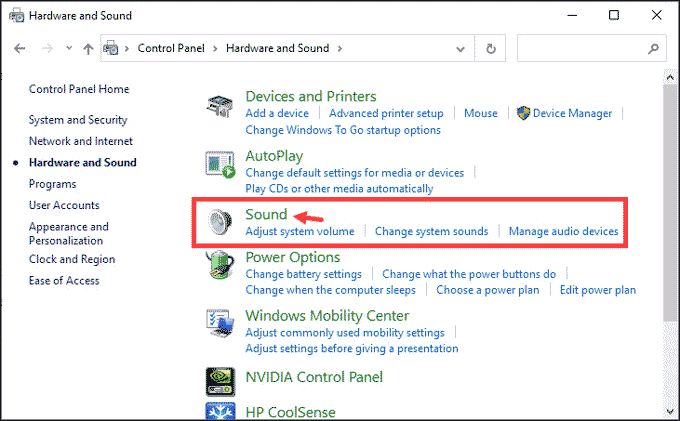Expand chevron after Control Panel breadcrumb

215,49
